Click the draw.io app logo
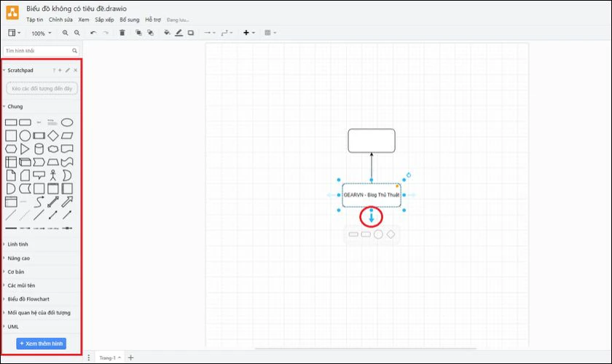Image resolution: width=612 pixels, height=364 pixels. tap(12, 12)
